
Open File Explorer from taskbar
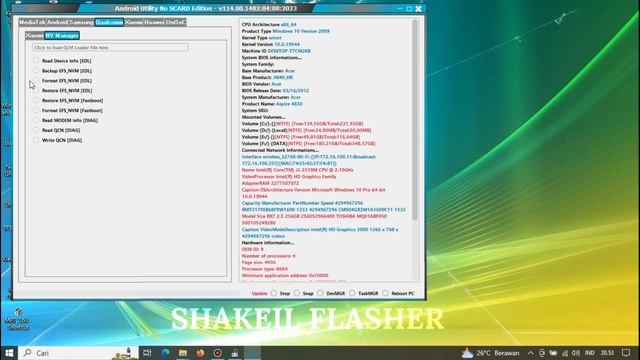click(x=183, y=353)
